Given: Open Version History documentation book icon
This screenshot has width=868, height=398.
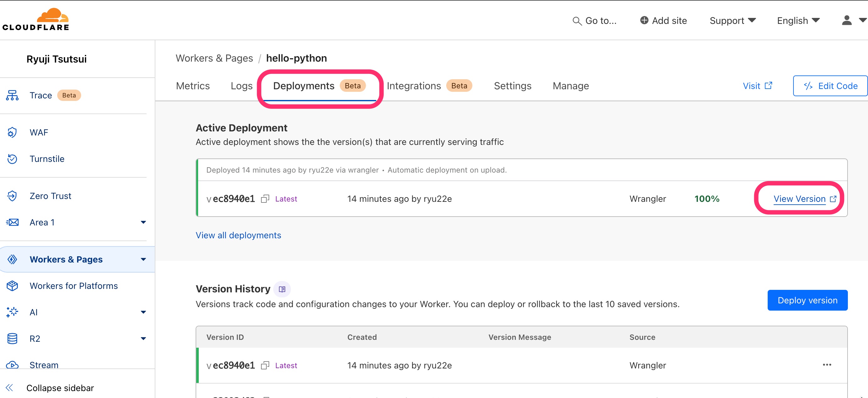Looking at the screenshot, I should (282, 289).
